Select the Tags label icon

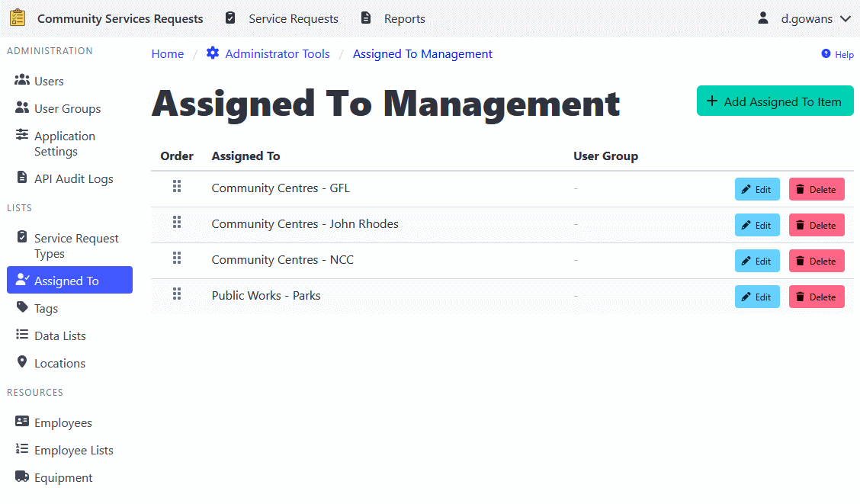pos(21,307)
